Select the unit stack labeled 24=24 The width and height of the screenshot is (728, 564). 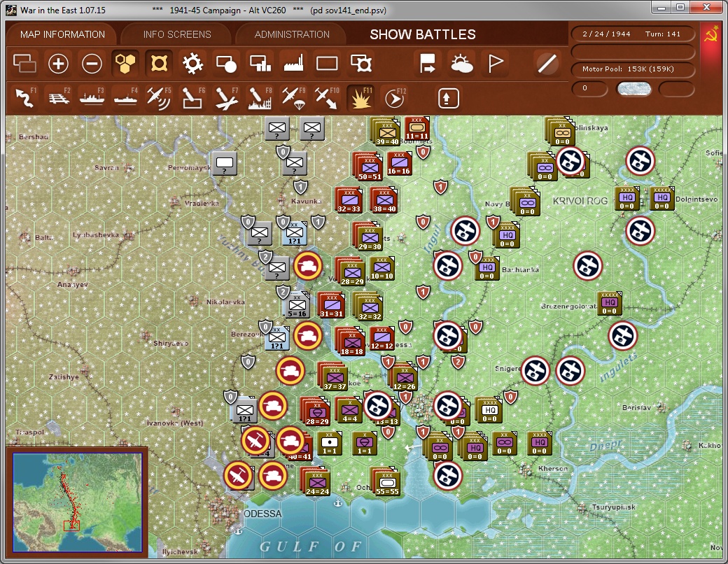click(316, 482)
